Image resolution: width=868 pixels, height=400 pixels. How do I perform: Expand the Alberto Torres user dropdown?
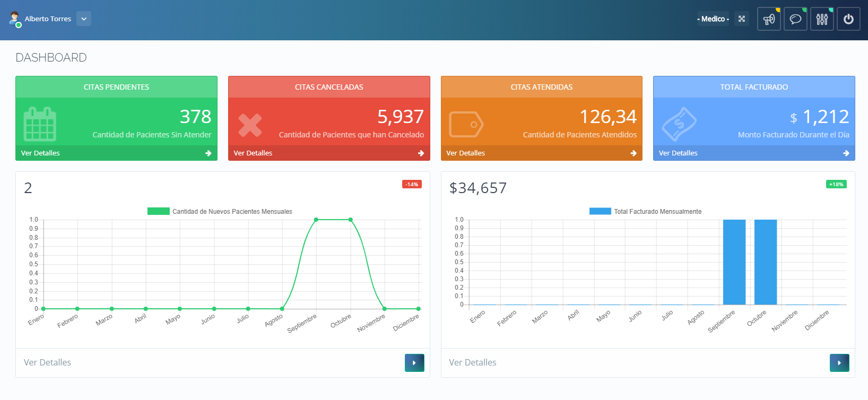click(83, 19)
